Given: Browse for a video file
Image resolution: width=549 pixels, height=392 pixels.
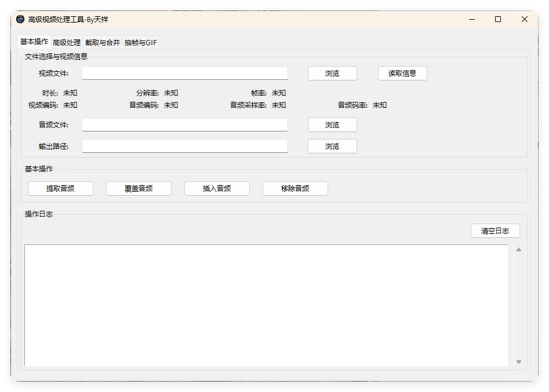Looking at the screenshot, I should point(332,73).
